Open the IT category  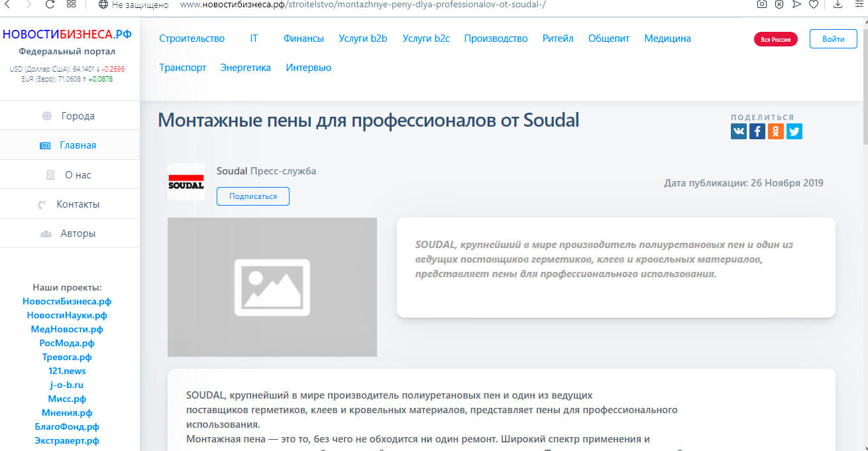coord(254,38)
